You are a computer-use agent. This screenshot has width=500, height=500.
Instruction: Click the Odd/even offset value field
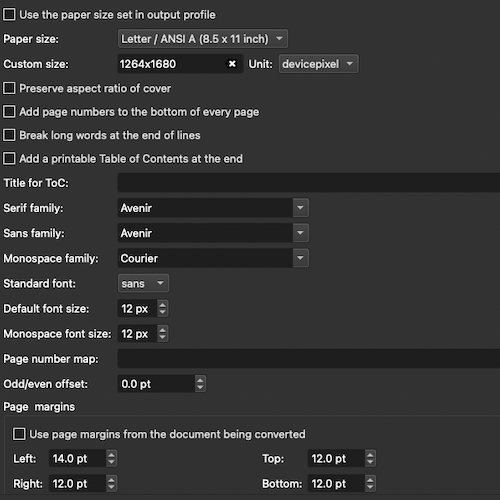pyautogui.click(x=156, y=384)
